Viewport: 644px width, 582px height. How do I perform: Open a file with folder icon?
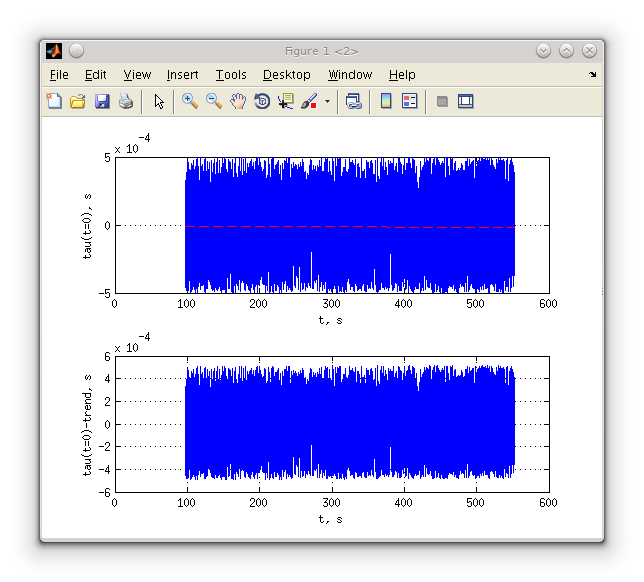tap(78, 101)
